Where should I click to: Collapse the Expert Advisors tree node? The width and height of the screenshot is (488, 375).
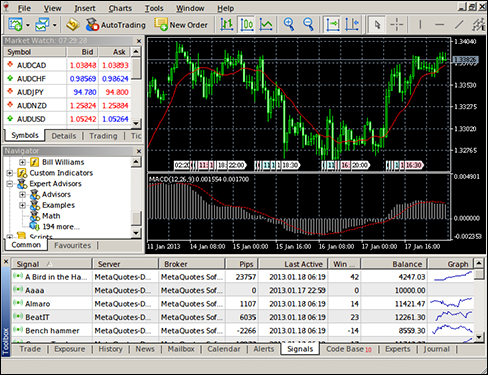coord(10,184)
